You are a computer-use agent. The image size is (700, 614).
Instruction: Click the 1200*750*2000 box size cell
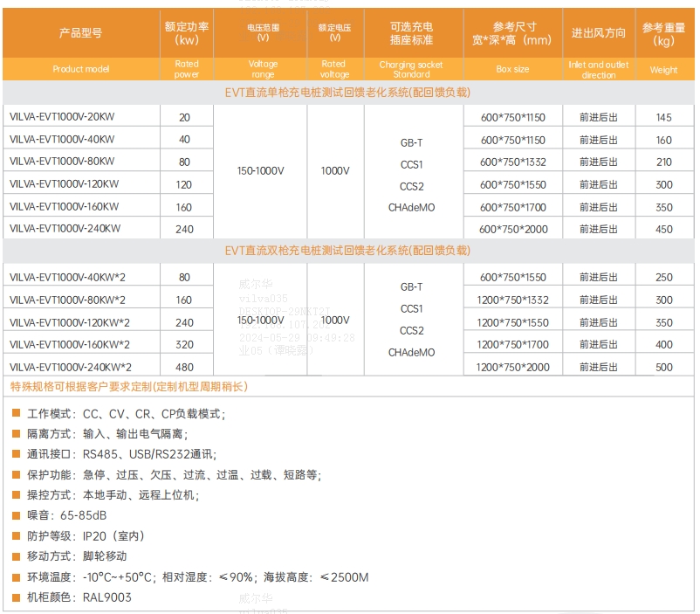tap(512, 368)
